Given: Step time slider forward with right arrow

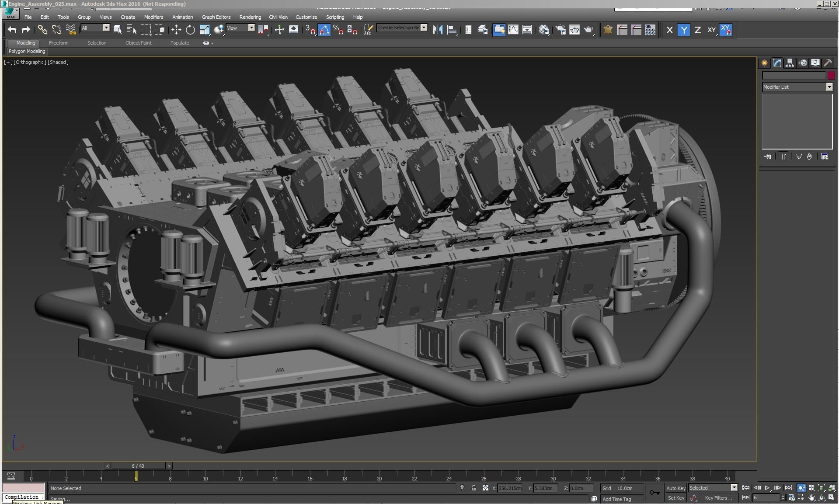Looking at the screenshot, I should [x=169, y=466].
